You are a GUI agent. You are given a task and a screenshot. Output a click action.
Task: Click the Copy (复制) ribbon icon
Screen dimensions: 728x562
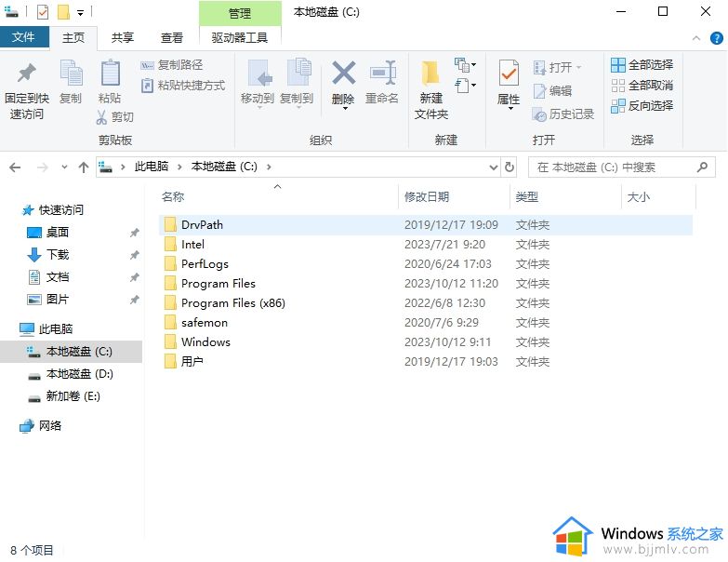click(x=71, y=73)
